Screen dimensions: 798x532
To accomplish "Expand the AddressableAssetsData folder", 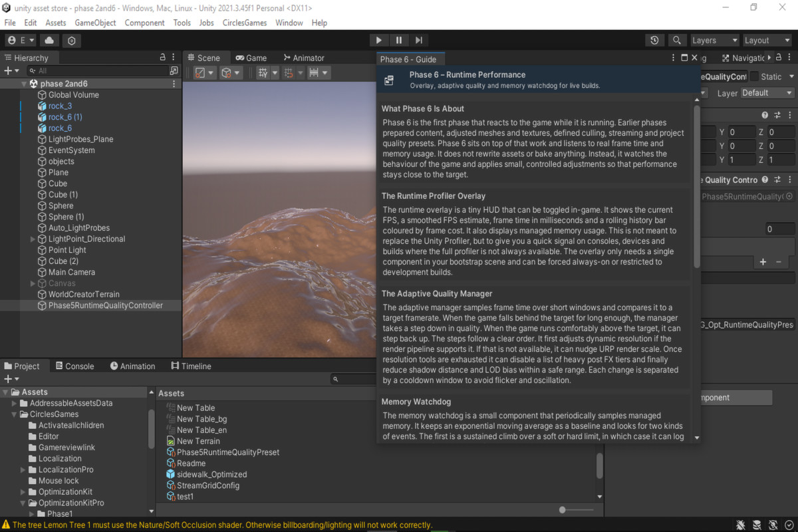I will click(x=15, y=403).
